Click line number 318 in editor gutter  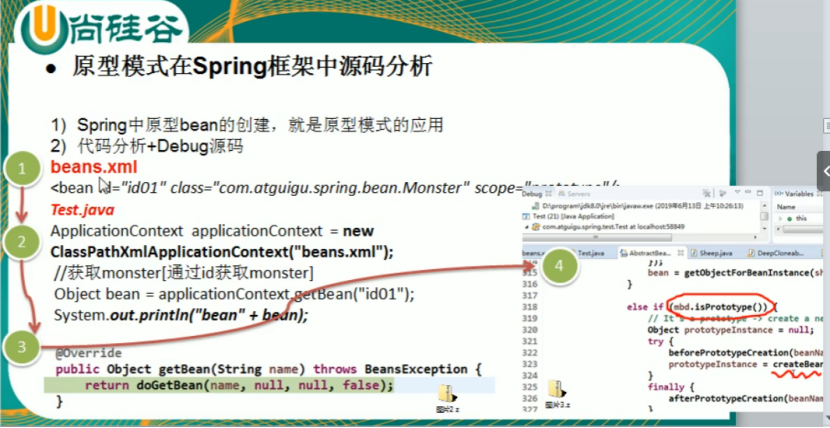(x=530, y=307)
